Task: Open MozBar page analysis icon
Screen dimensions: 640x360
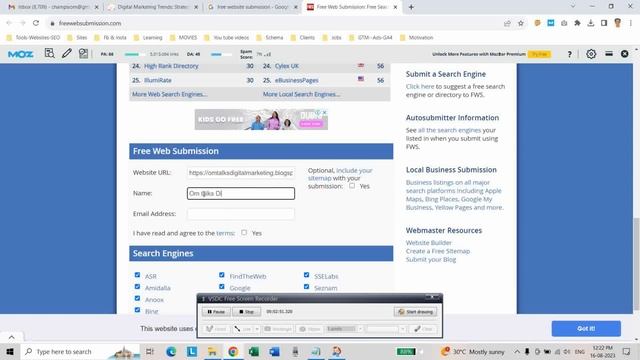Action: point(49,53)
